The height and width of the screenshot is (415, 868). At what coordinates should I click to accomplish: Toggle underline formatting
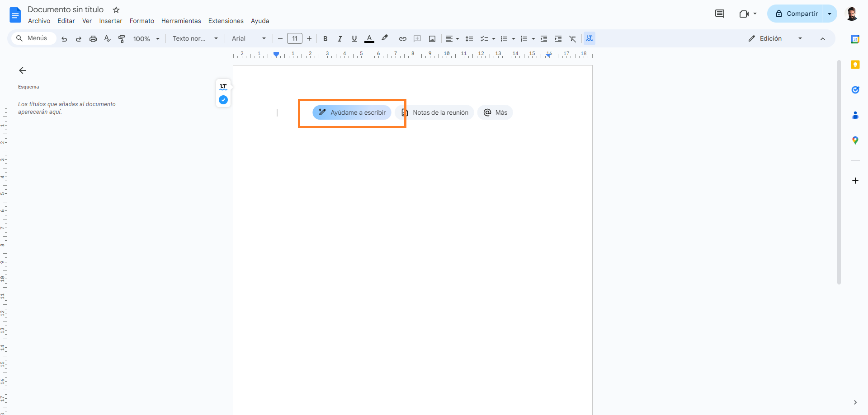354,39
